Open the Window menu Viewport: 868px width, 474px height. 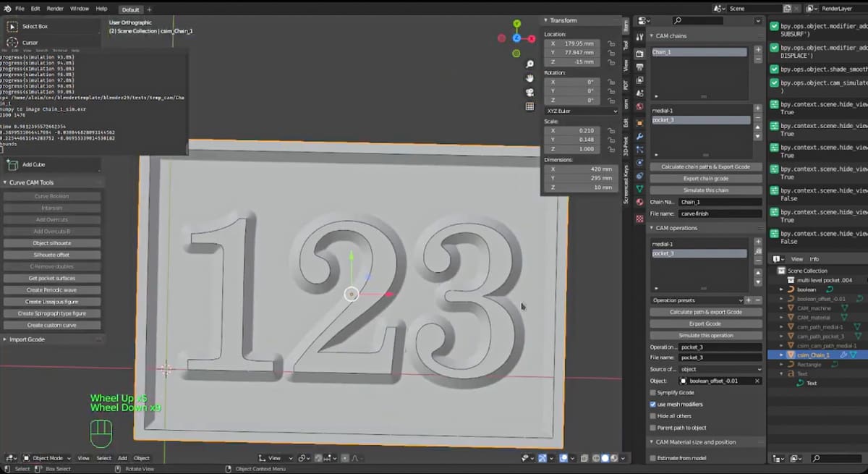point(80,9)
